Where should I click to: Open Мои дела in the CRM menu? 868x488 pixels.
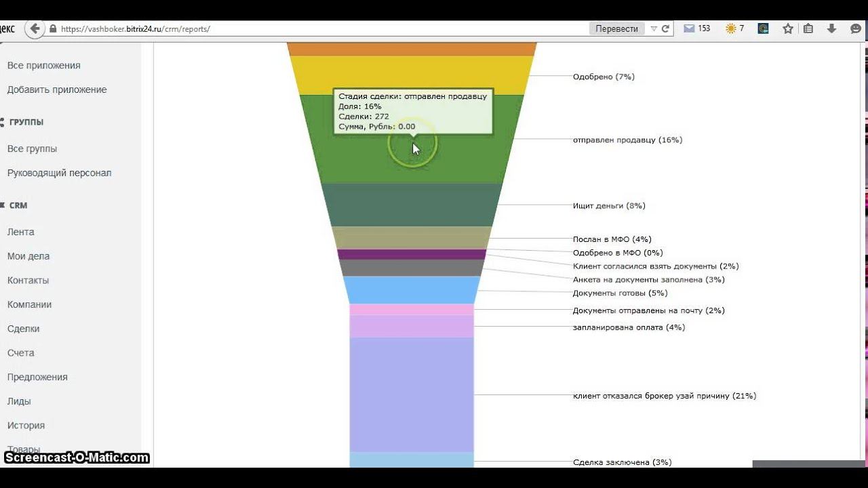[x=28, y=256]
